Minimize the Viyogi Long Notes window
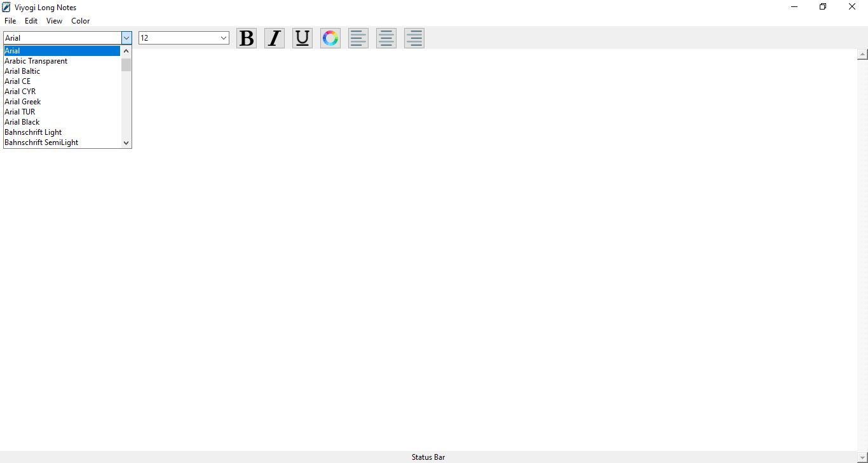 click(x=794, y=7)
